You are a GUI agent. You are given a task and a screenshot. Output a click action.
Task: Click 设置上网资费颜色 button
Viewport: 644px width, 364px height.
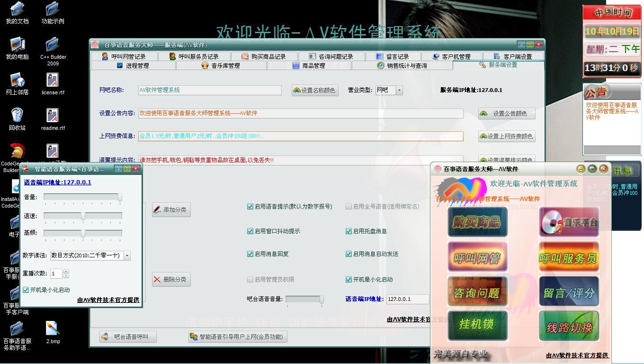[507, 136]
